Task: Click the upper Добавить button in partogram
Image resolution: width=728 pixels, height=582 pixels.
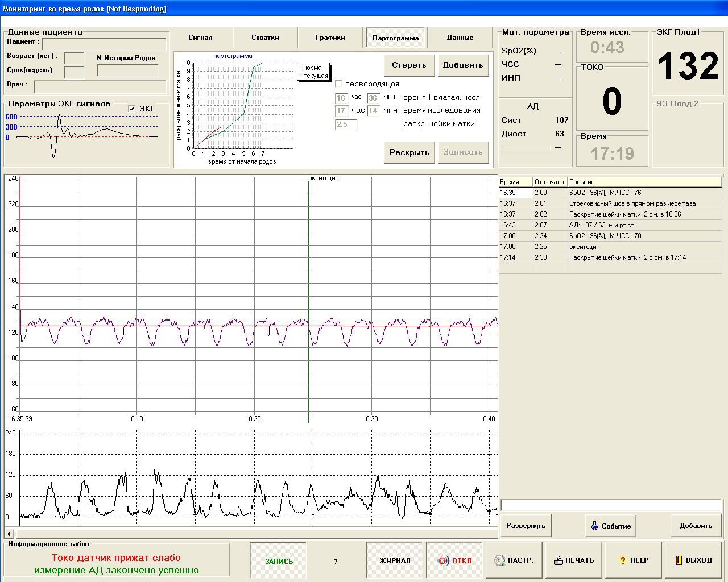Action: tap(463, 65)
